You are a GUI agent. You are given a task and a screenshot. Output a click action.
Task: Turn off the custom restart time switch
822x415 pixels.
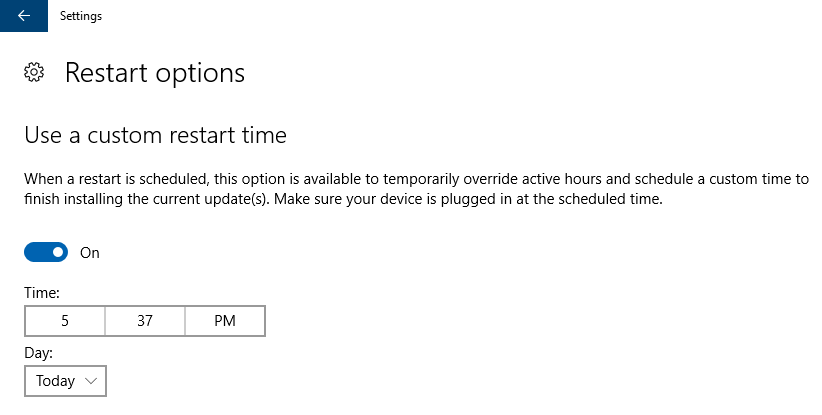click(46, 252)
